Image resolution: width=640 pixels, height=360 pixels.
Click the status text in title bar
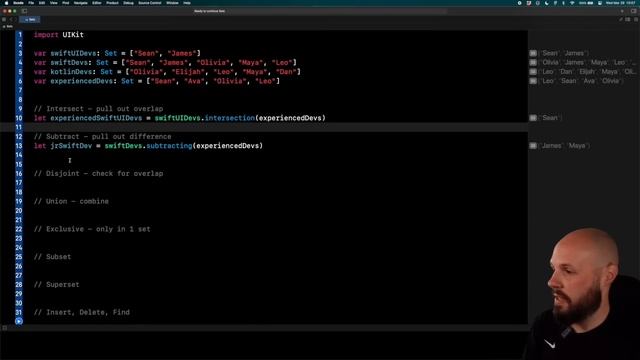pos(209,11)
